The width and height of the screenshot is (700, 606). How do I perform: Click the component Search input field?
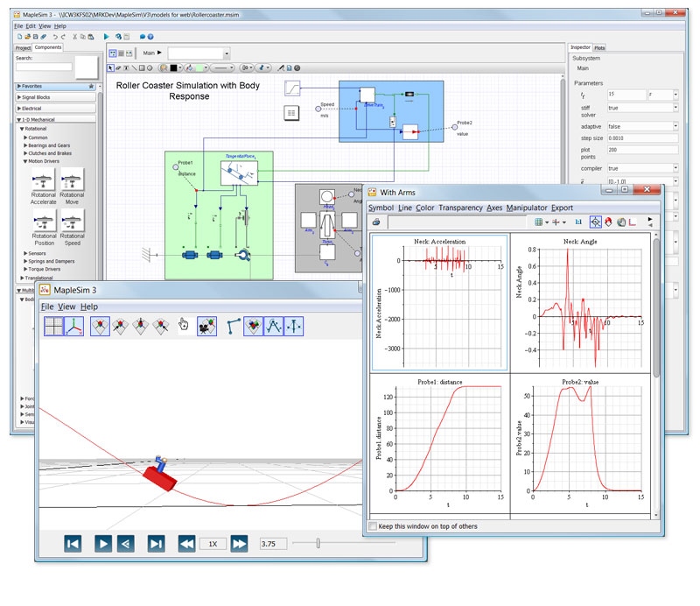(44, 67)
